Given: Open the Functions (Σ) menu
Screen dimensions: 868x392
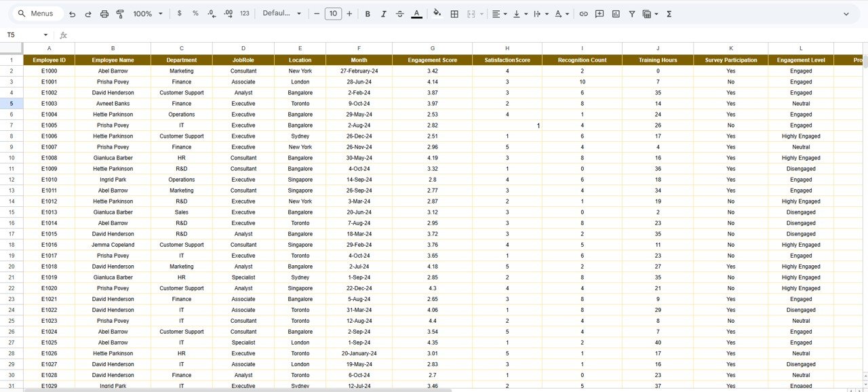Looking at the screenshot, I should (668, 14).
